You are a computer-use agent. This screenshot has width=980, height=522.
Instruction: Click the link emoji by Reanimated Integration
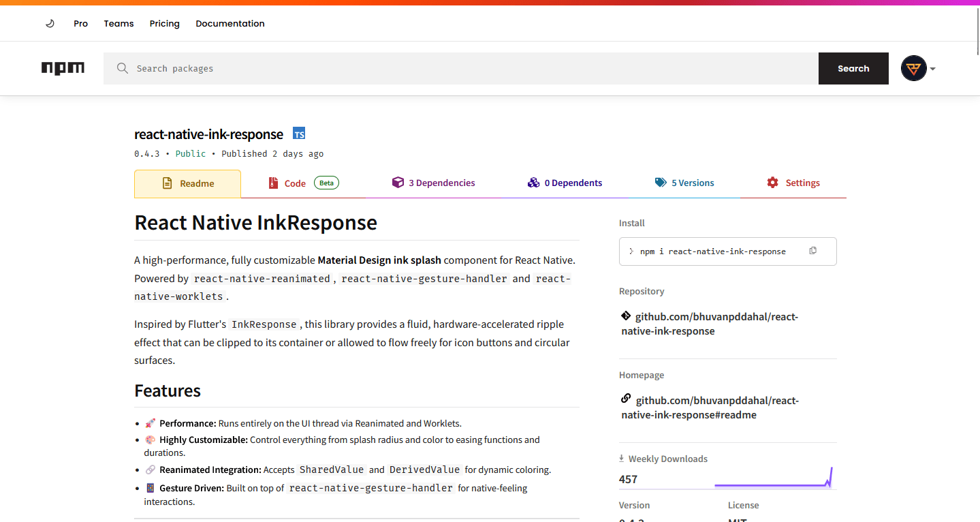151,470
